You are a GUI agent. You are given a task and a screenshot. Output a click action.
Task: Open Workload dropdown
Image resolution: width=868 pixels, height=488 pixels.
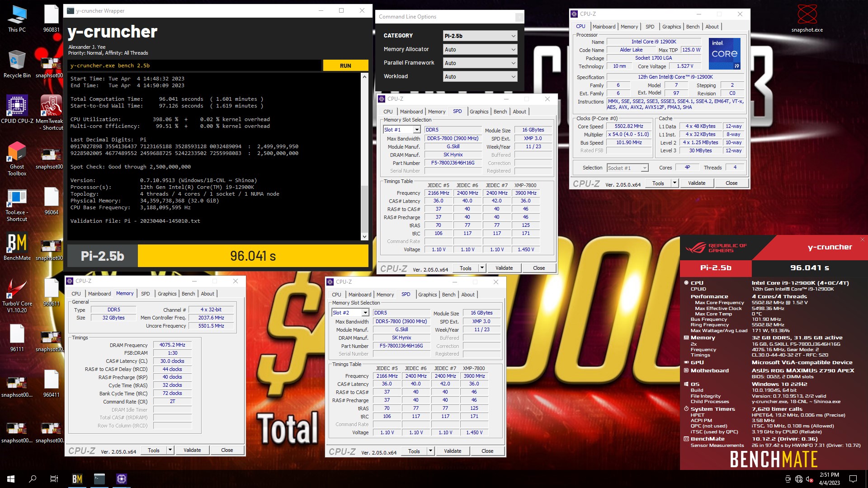click(x=480, y=76)
